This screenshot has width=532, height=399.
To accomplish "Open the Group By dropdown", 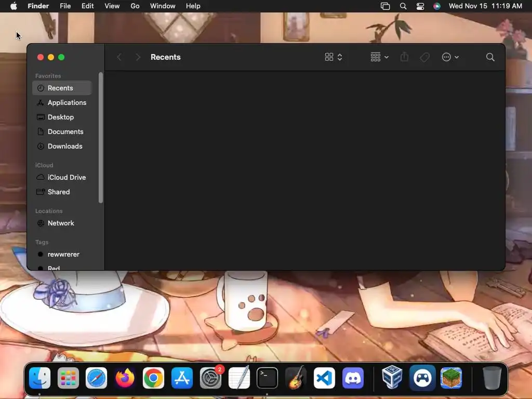I will pos(379,57).
